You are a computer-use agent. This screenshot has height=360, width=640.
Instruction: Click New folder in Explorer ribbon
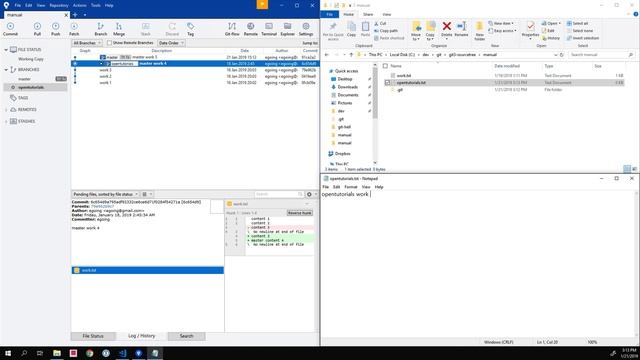(480, 31)
